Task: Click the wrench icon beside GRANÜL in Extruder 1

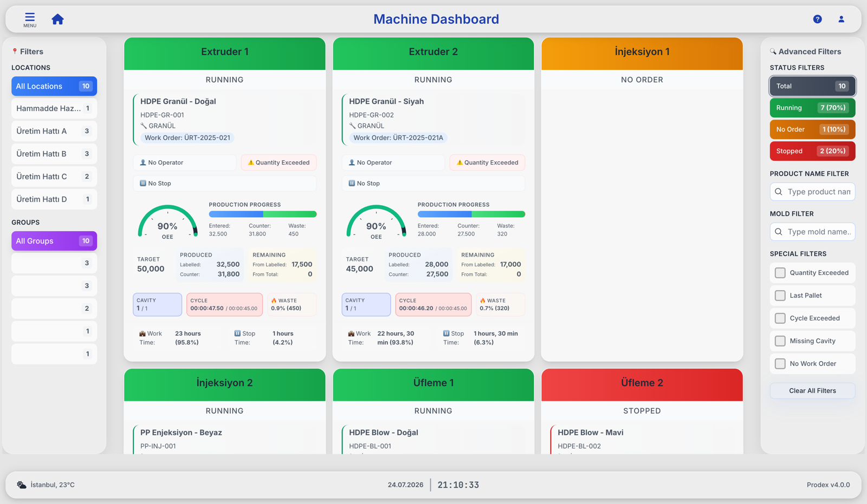Action: (144, 126)
